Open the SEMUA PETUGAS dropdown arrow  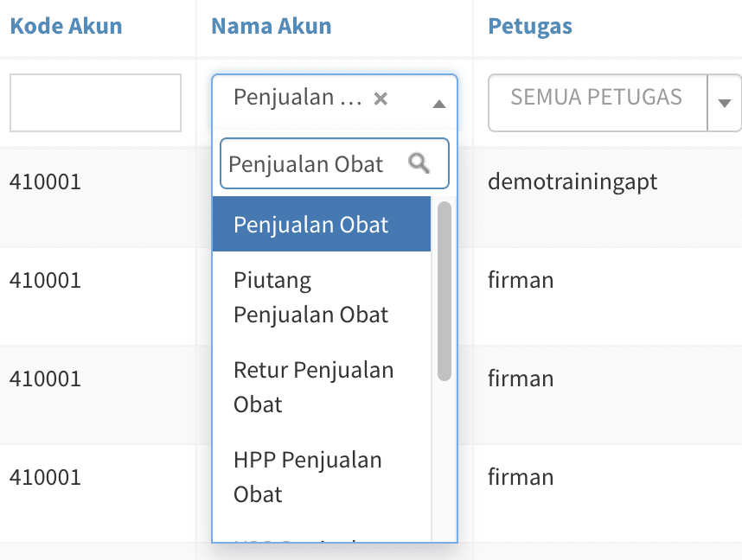coord(724,103)
